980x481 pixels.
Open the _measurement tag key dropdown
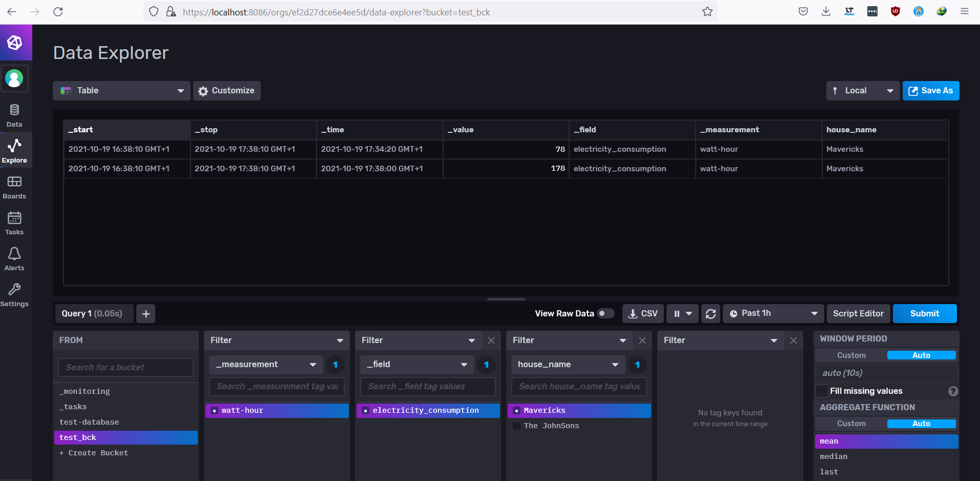click(x=266, y=365)
